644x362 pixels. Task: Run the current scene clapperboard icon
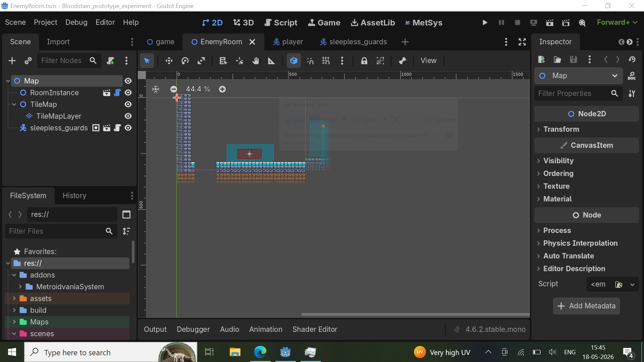click(550, 22)
